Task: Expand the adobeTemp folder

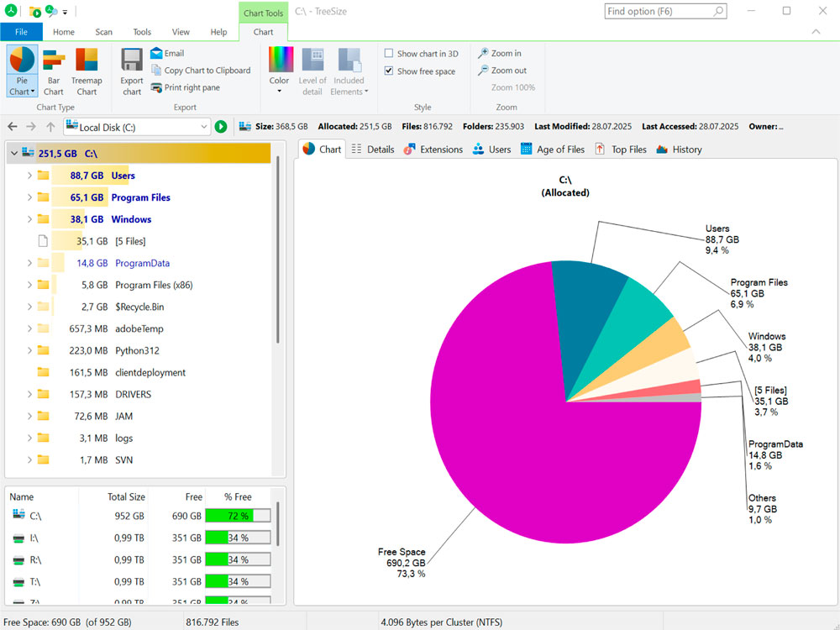Action: pos(29,328)
